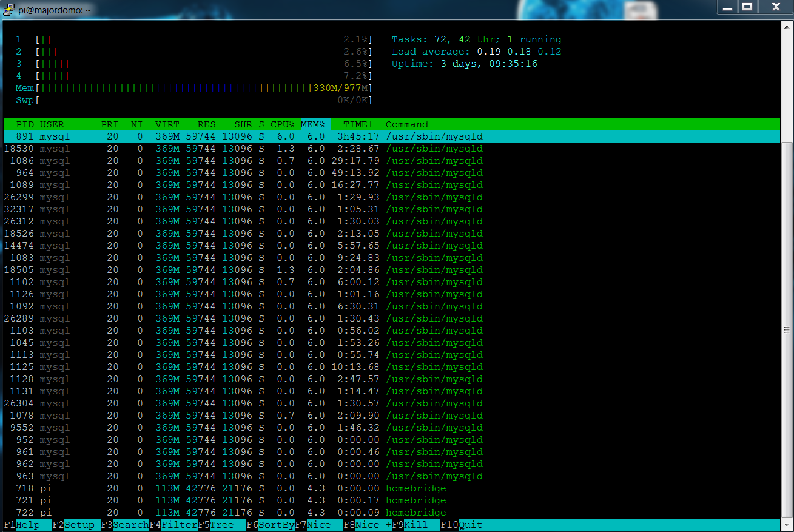Select the process row with PID 26289

(x=391, y=318)
